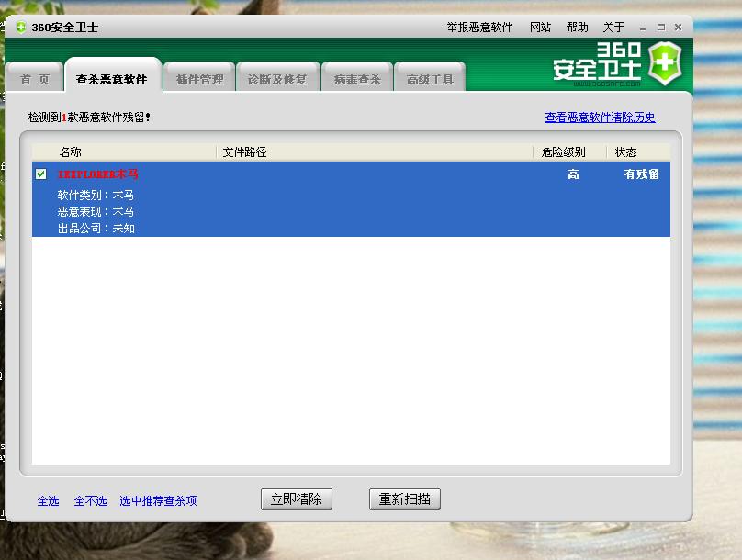Open the 首页 tab
742x560 pixels.
(x=35, y=79)
